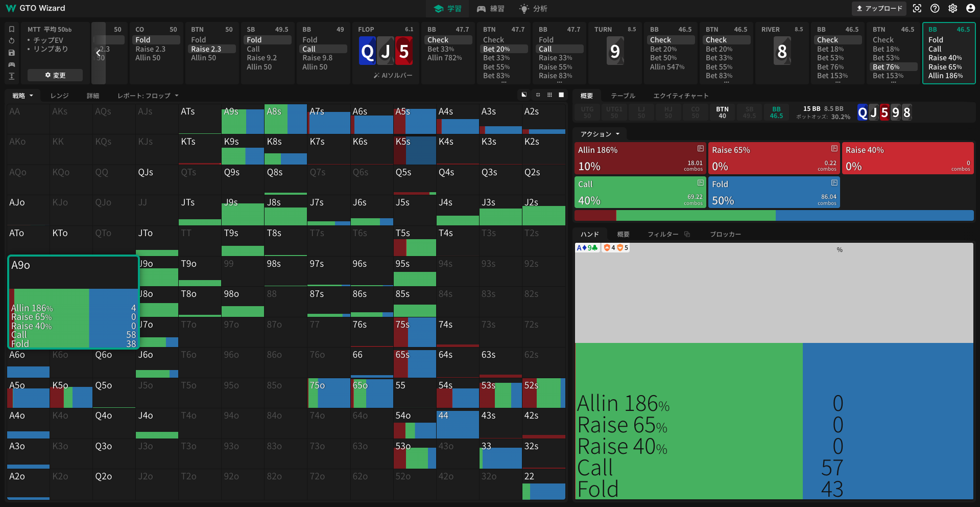Click the Q flop card
This screenshot has height=507, width=980.
[367, 52]
